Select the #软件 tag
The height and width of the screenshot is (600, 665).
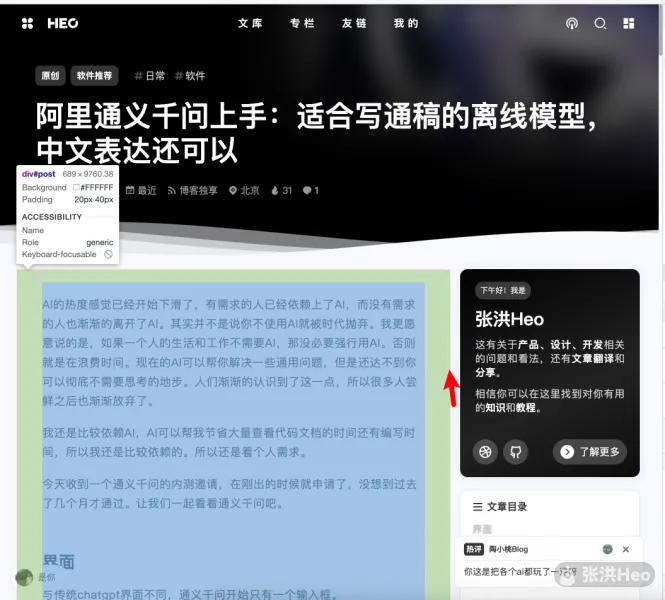click(190, 76)
